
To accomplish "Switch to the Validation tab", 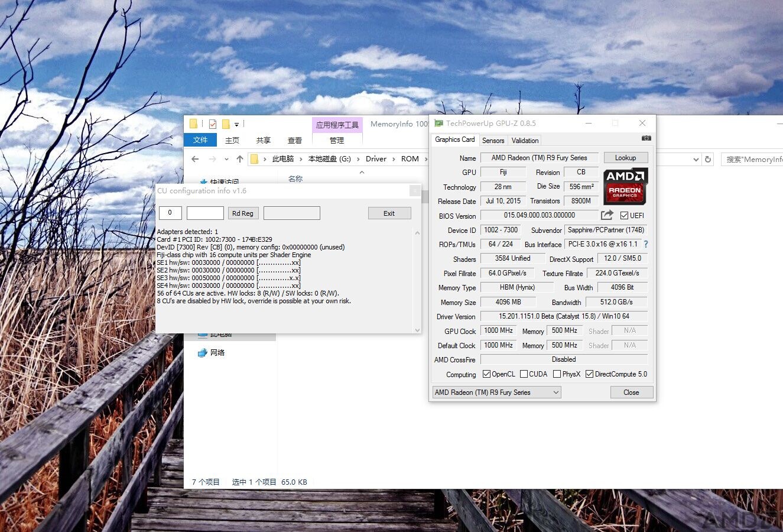I will (x=525, y=141).
